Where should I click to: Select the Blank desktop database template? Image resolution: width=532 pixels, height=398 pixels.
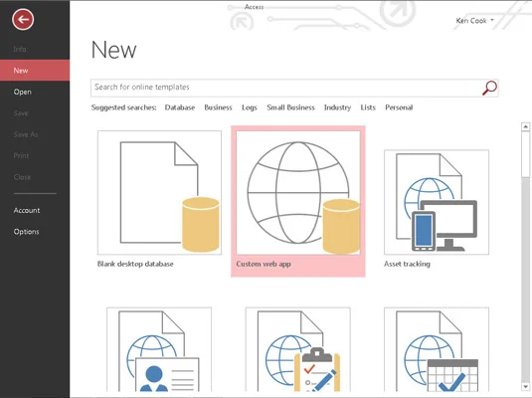pos(159,193)
